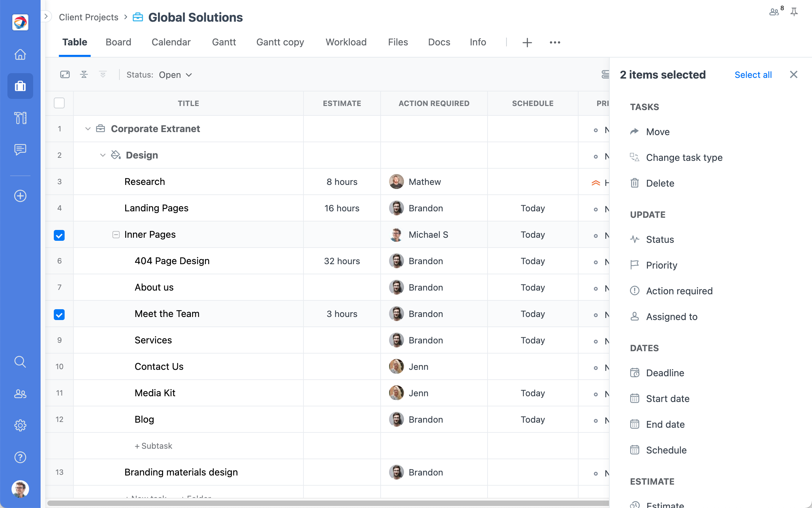Expand the sidebar navigation chevron

point(46,16)
